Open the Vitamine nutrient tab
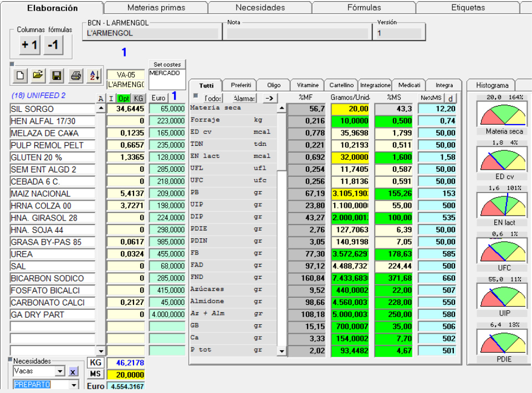The height and width of the screenshot is (393, 532). click(308, 85)
